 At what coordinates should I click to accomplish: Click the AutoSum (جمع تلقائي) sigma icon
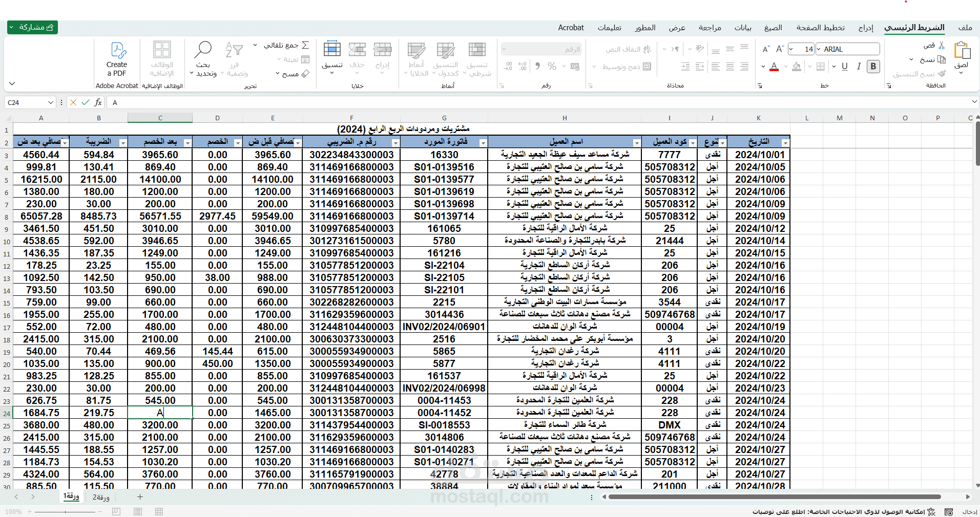[x=305, y=45]
